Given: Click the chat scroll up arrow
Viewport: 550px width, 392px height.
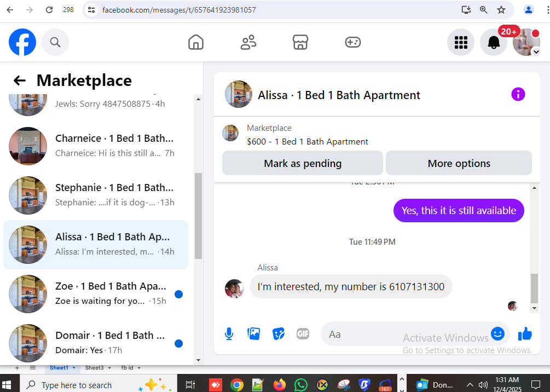Looking at the screenshot, I should [x=534, y=188].
